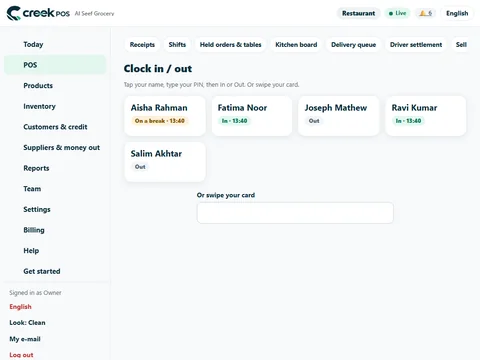Open the Driver settlement tab
The height and width of the screenshot is (360, 480).
coord(416,45)
